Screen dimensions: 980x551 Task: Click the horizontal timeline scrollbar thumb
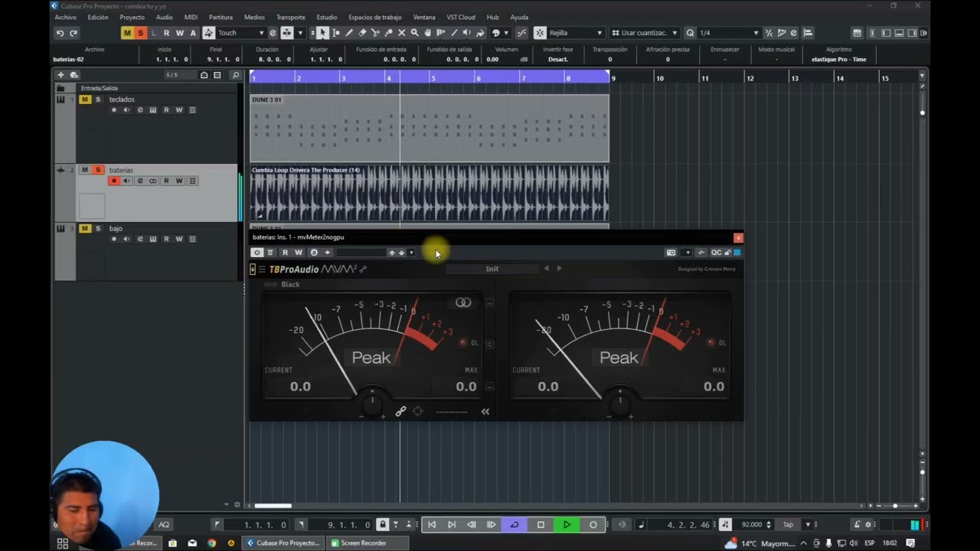pos(273,506)
